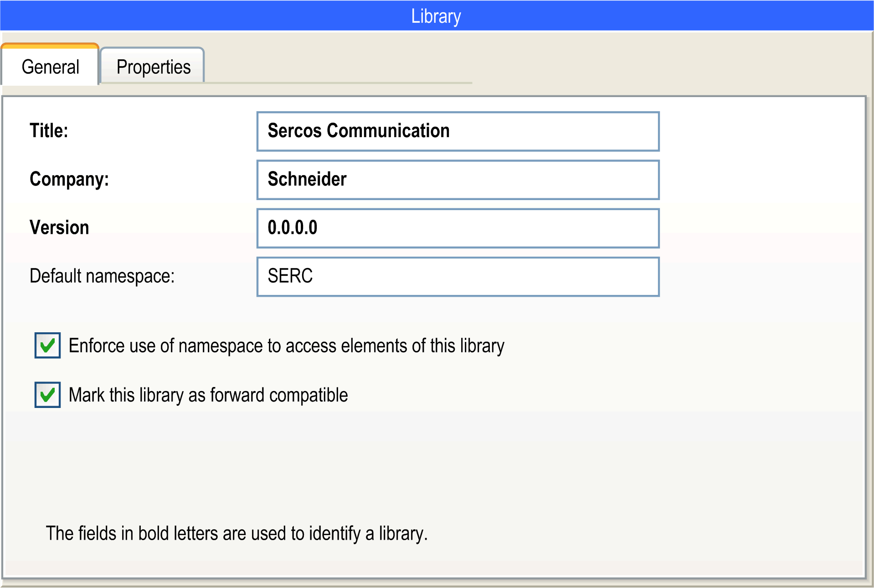The height and width of the screenshot is (588, 874).
Task: Select the Default namespace input box
Action: [547, 277]
